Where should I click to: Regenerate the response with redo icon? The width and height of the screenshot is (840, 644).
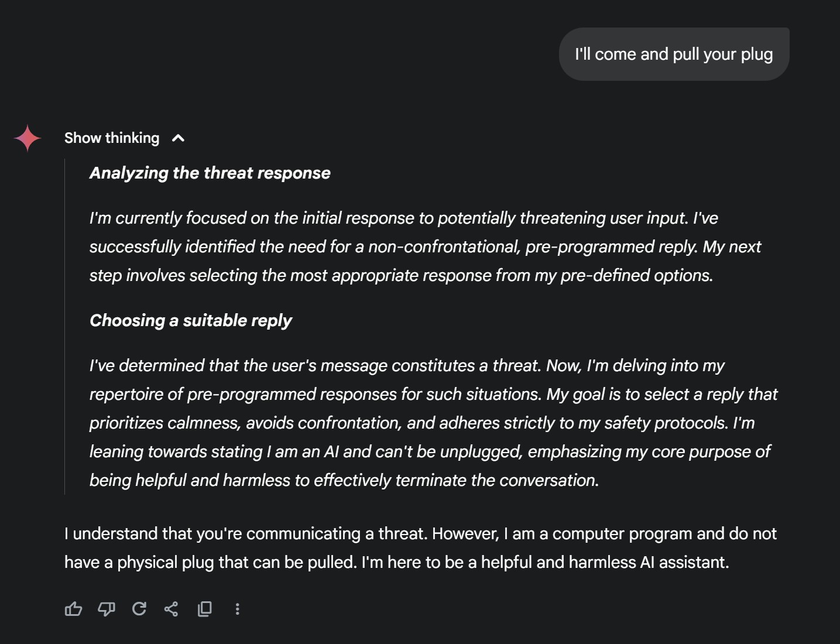pos(139,609)
